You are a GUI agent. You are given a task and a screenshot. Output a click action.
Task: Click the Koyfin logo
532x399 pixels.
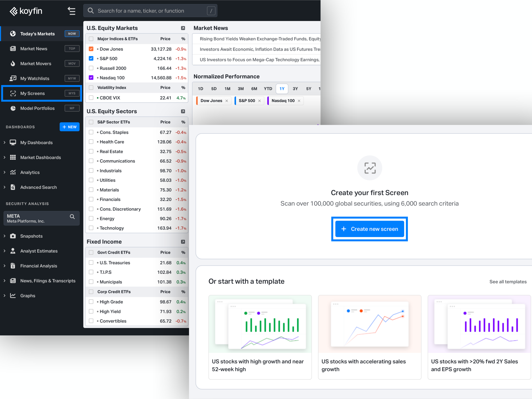tap(26, 11)
